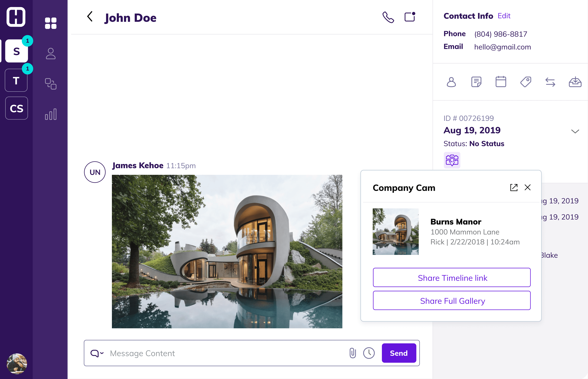Attach a file with the paperclip icon
The image size is (588, 379).
click(x=352, y=353)
